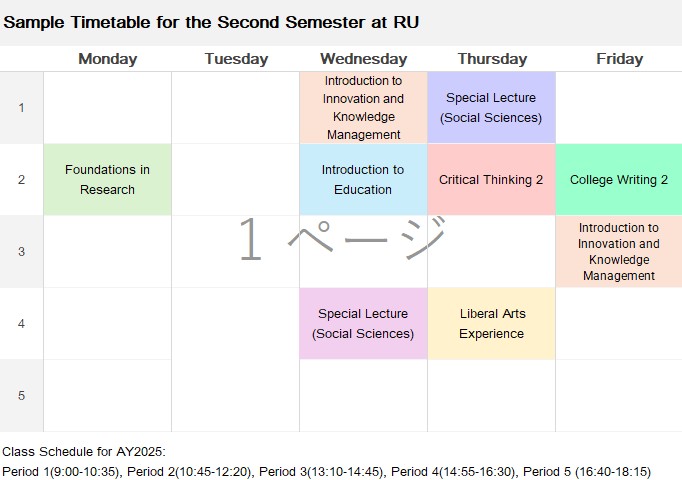Click the Sample Timetable title text
This screenshot has height=480, width=682.
pyautogui.click(x=211, y=22)
